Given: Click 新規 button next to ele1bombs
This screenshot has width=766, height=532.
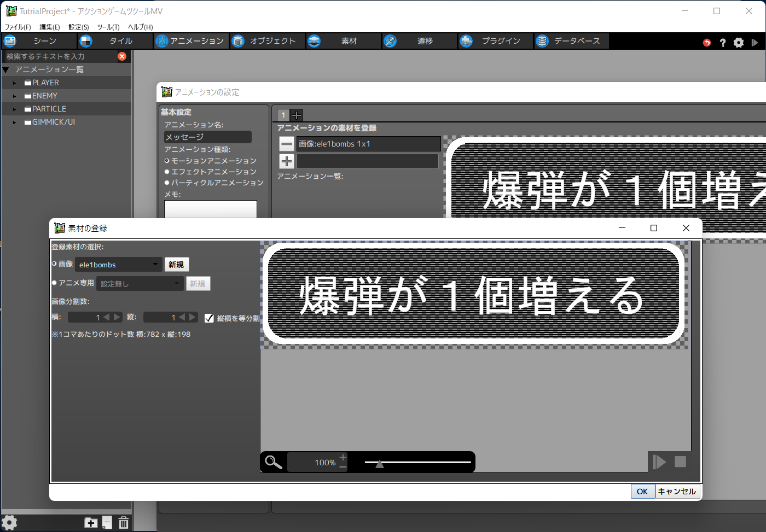Looking at the screenshot, I should pos(176,265).
